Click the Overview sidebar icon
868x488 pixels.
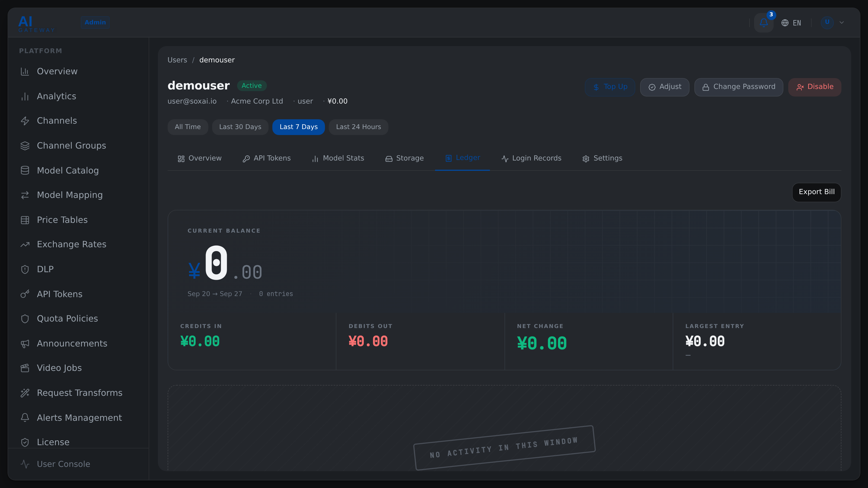coord(25,71)
